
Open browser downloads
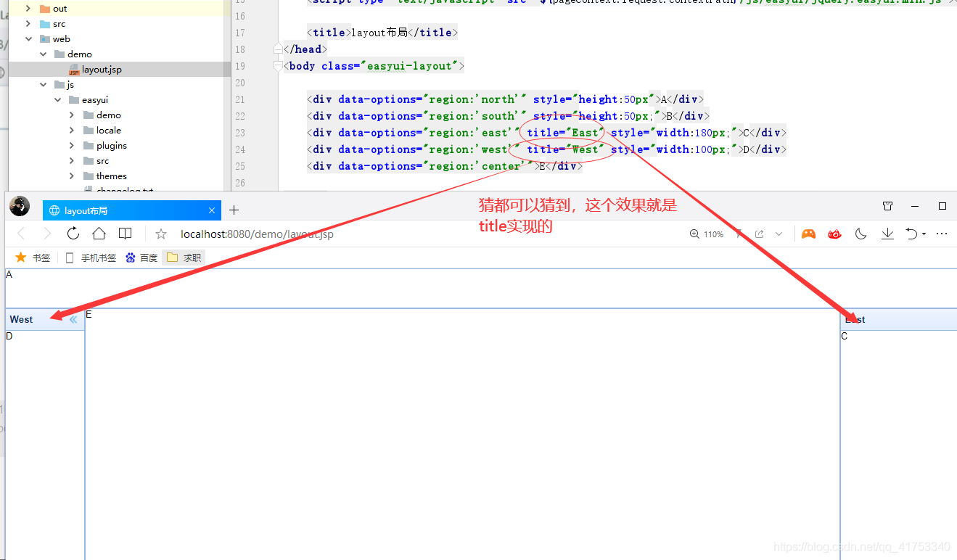887,234
